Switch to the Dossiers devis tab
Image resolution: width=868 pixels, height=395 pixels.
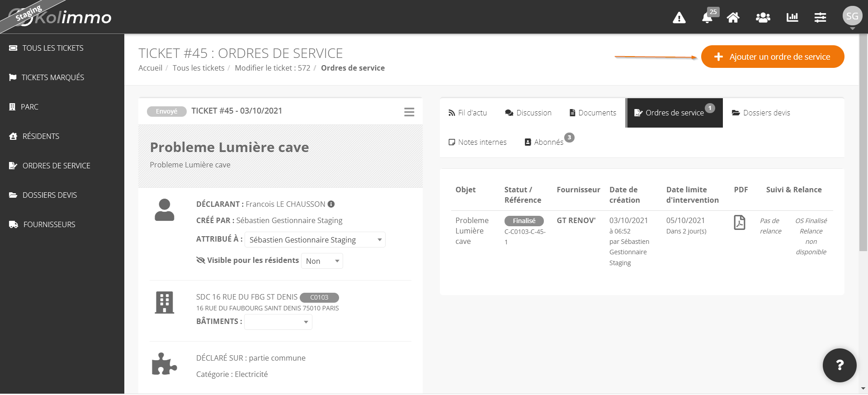[x=761, y=113]
